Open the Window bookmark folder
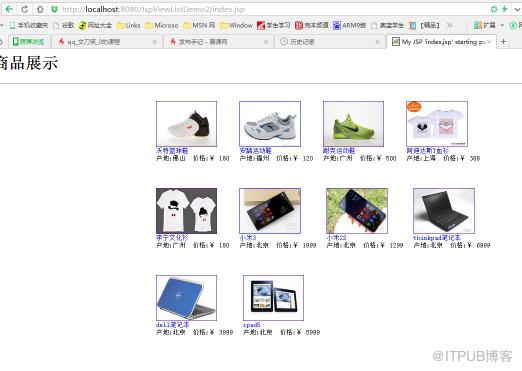Viewport: 522px width, 371px height. (x=236, y=25)
